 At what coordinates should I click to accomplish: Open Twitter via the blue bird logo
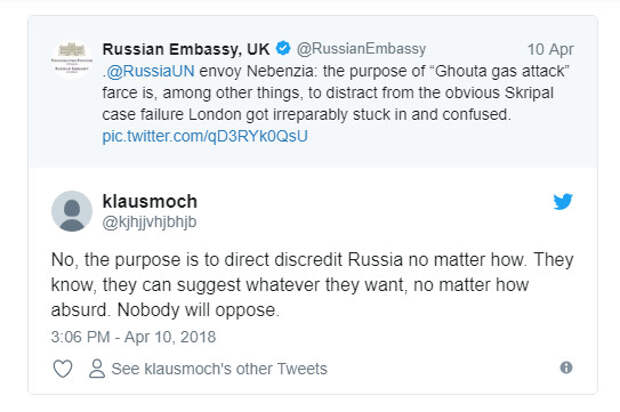coord(563,201)
